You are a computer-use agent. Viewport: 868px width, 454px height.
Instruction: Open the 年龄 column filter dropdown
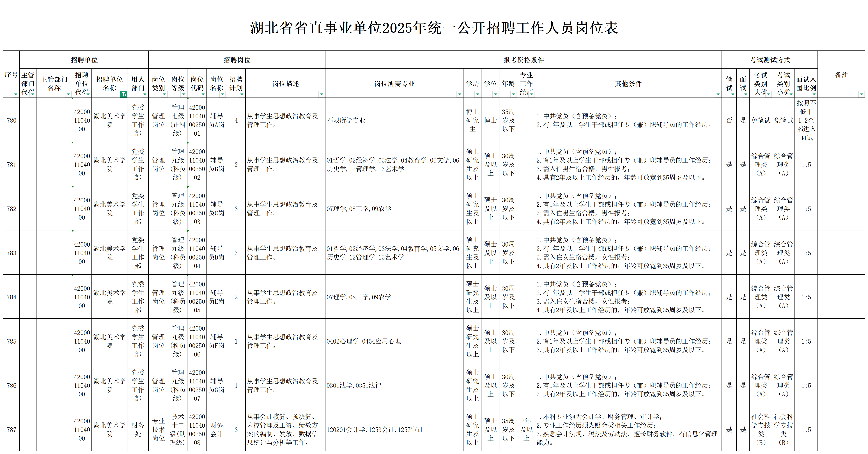514,94
